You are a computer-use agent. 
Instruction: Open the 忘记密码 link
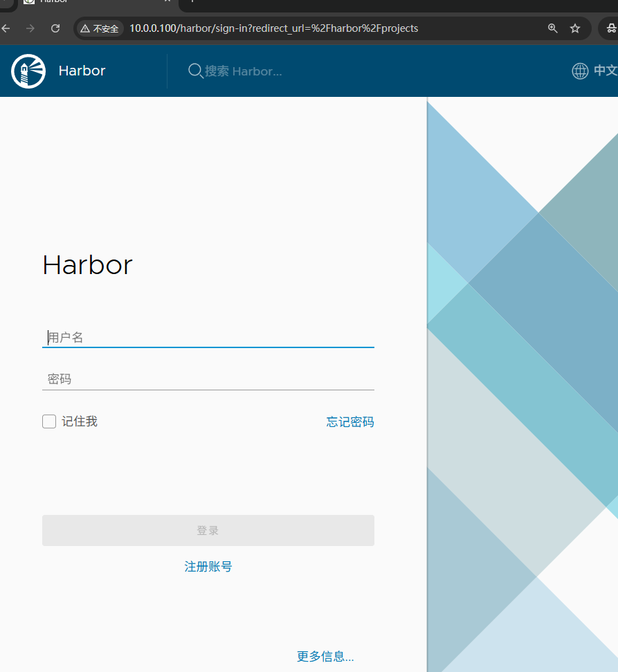click(350, 422)
